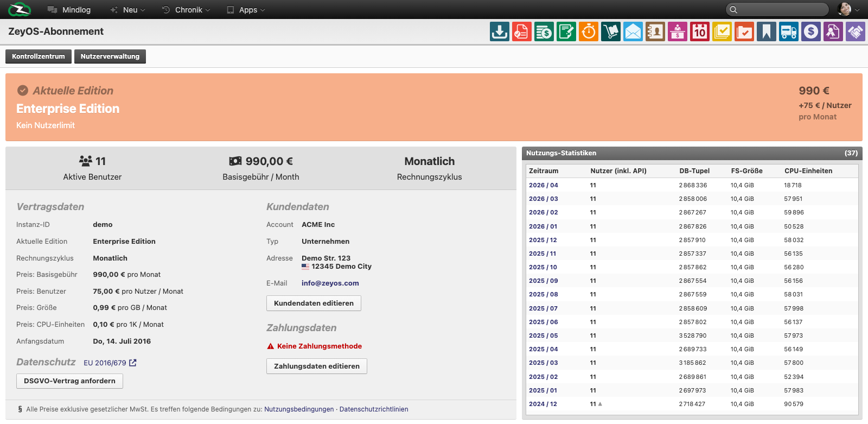The image size is (868, 424).
Task: Click the 11 Aktive Benutzer count
Action: tap(92, 161)
